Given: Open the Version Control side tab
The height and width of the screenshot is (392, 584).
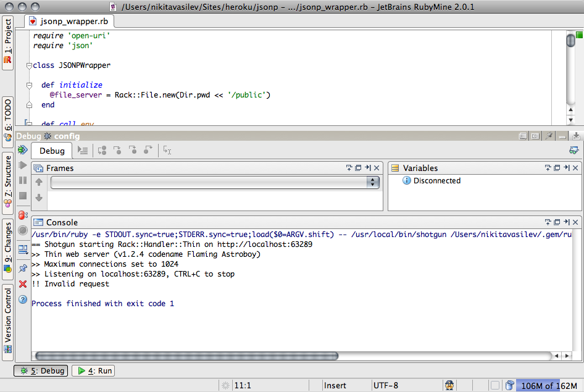Looking at the screenshot, I should [x=7, y=322].
